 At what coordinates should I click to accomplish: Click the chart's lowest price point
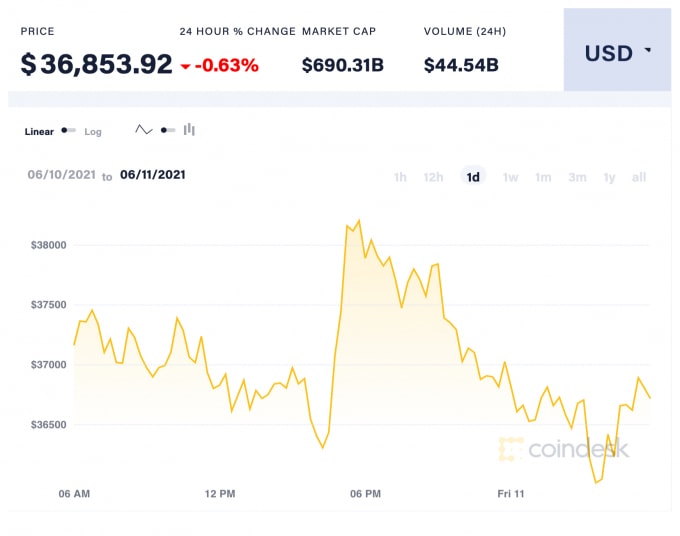click(596, 482)
